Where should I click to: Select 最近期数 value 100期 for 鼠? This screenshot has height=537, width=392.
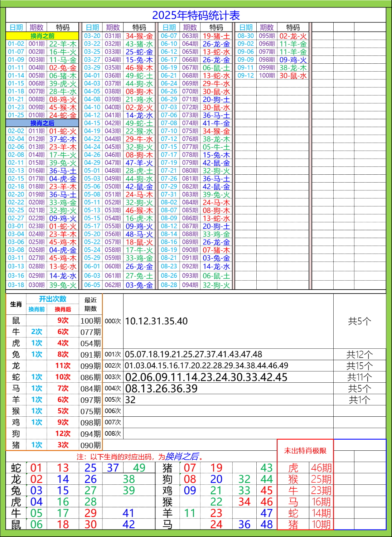tap(91, 321)
